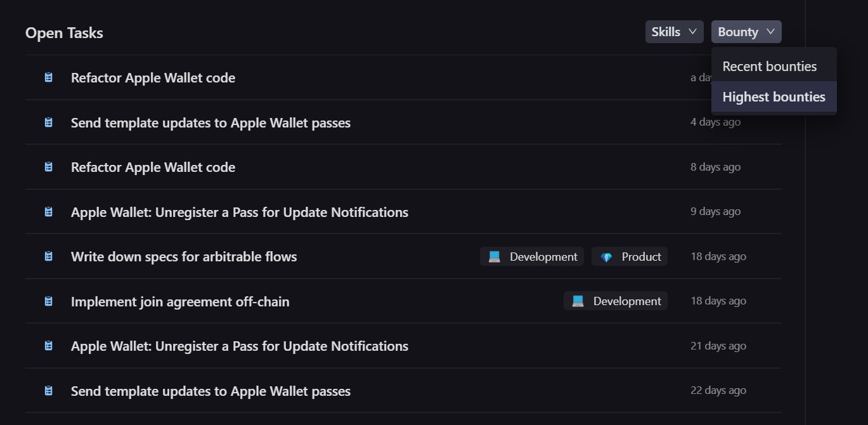The image size is (868, 425).
Task: Choose "Recent bounties" from the menu
Action: 770,66
